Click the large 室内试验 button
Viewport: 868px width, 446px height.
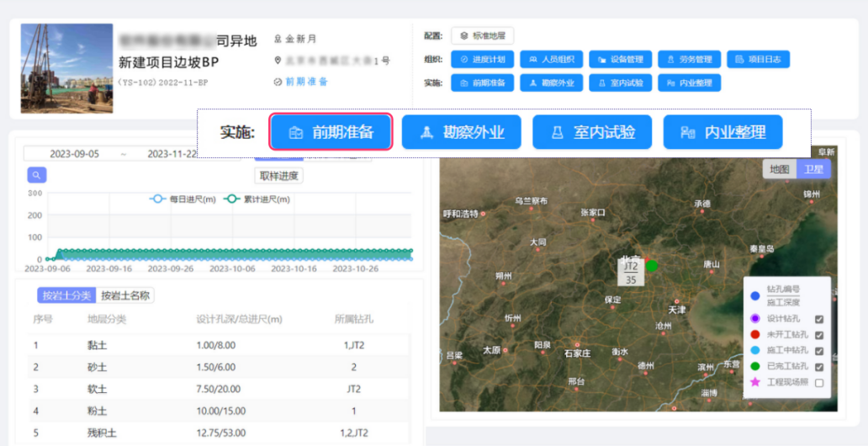click(592, 132)
